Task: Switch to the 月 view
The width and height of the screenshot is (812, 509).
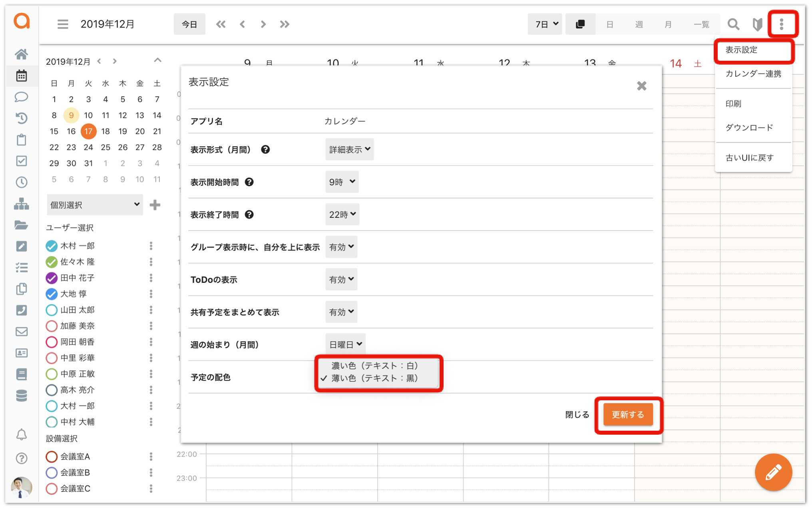Action: 668,24
